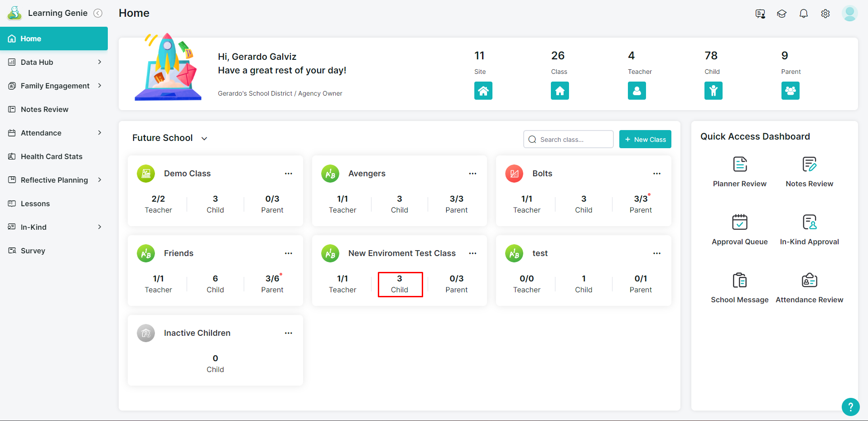The image size is (868, 421).
Task: Click the In-Kind Approval icon
Action: tap(809, 223)
